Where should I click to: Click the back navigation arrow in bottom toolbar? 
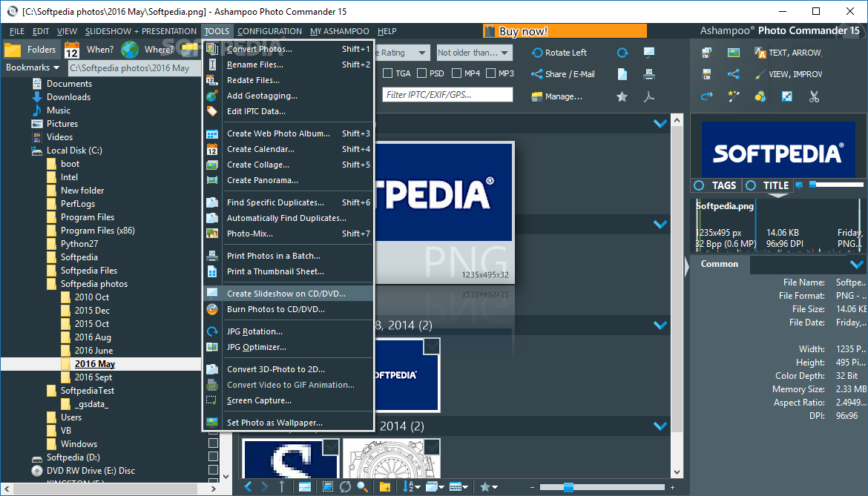point(248,486)
